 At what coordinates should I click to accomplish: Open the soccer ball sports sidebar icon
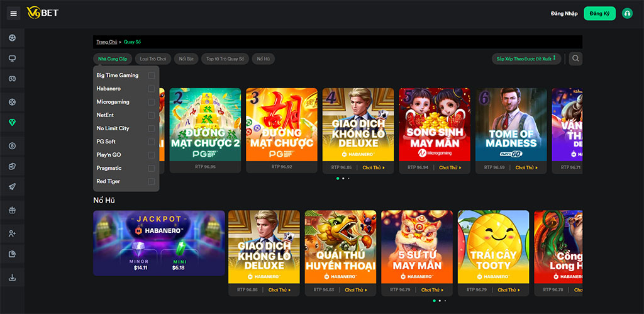(x=13, y=38)
